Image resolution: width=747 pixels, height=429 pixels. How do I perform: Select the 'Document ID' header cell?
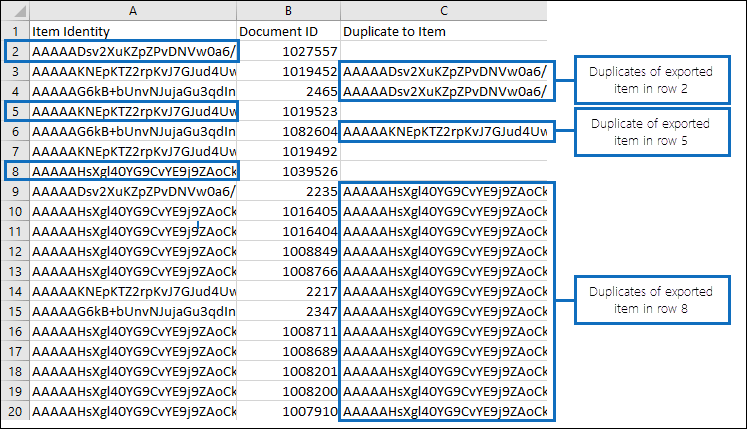288,31
